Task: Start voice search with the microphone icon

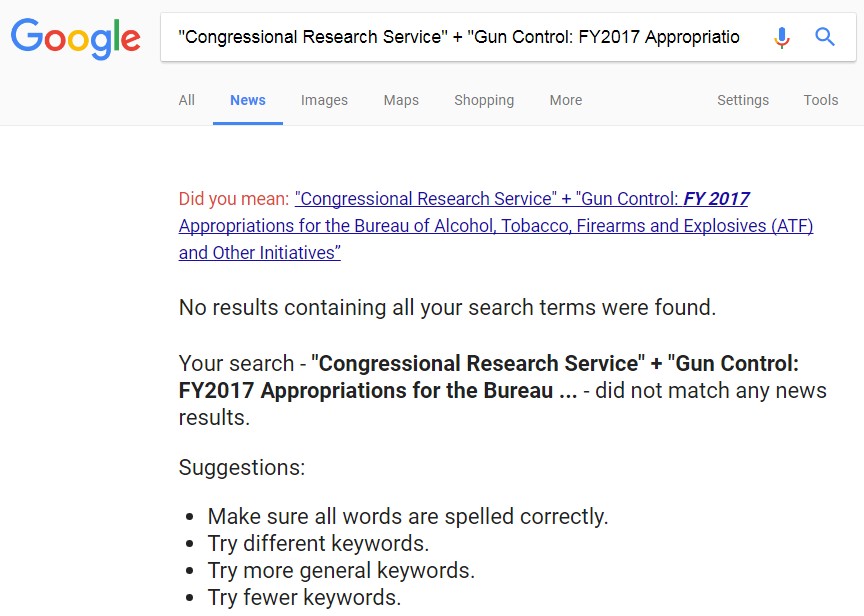Action: [x=782, y=38]
